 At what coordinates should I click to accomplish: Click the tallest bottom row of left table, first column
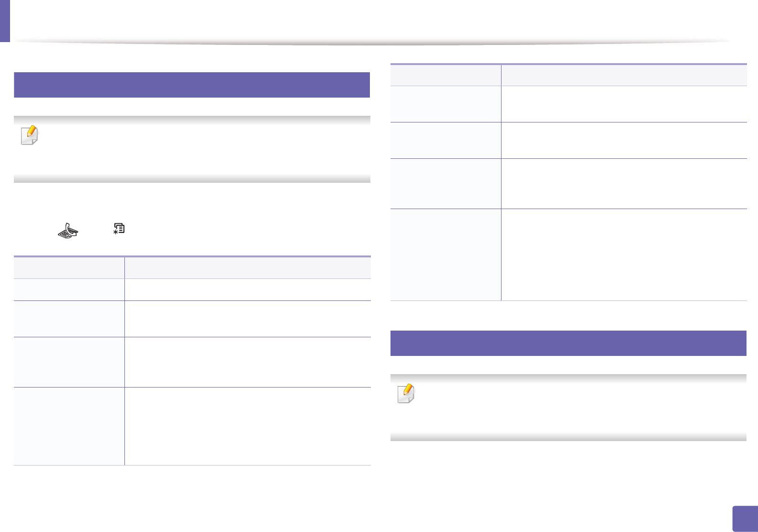coord(69,426)
